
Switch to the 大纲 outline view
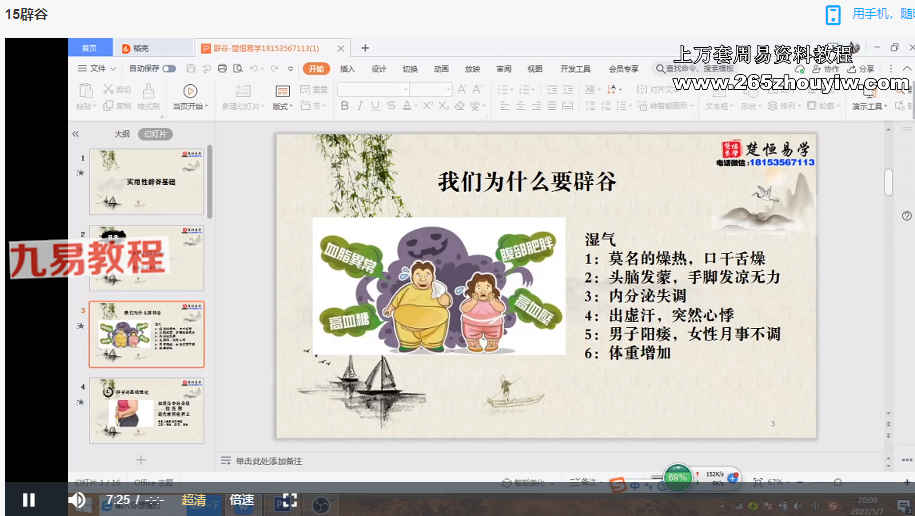(122, 134)
